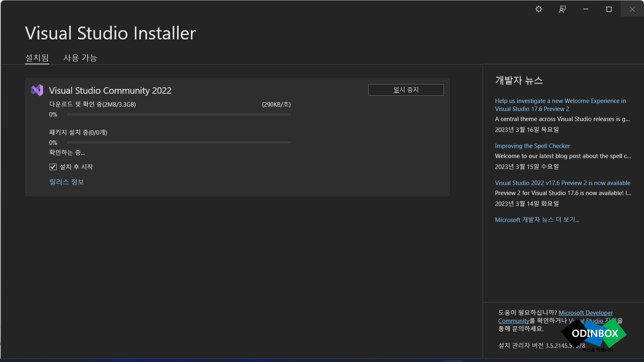644x362 pixels.
Task: Click the 'Welcome to our latest blog post' summary
Action: coord(563,156)
